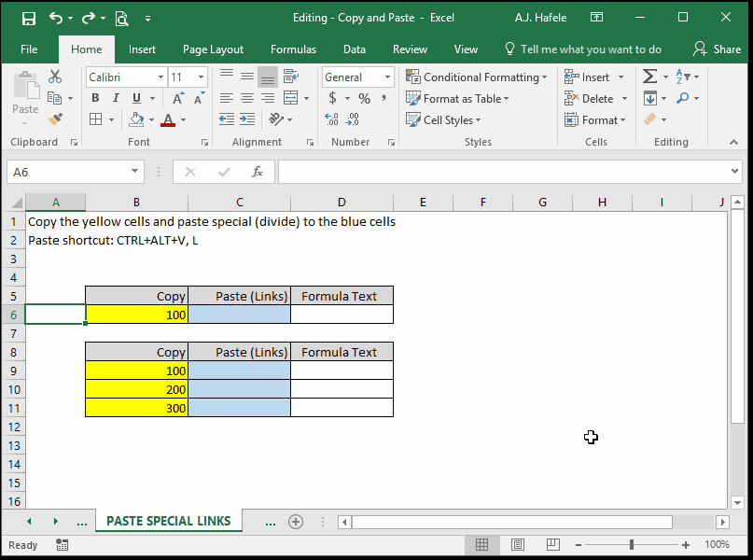Click the Clear eraser icon
The width and height of the screenshot is (753, 560).
[x=650, y=119]
